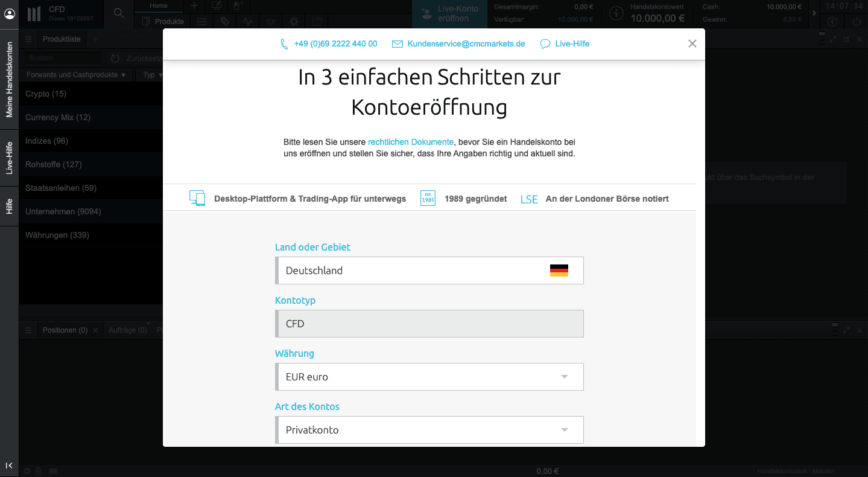Close the Positionen tab with its X
Image resolution: width=868 pixels, height=477 pixels.
(x=95, y=330)
